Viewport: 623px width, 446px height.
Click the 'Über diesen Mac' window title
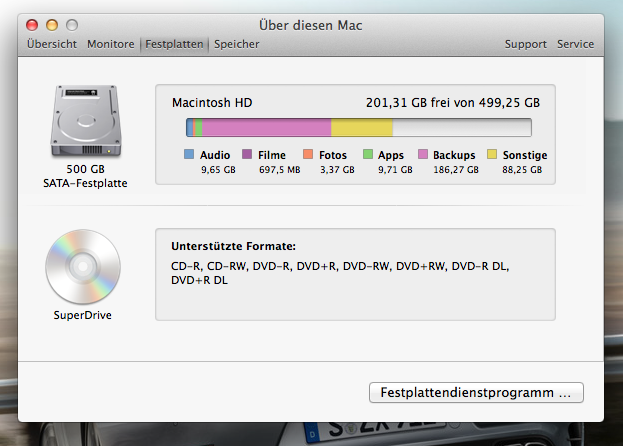click(x=311, y=25)
